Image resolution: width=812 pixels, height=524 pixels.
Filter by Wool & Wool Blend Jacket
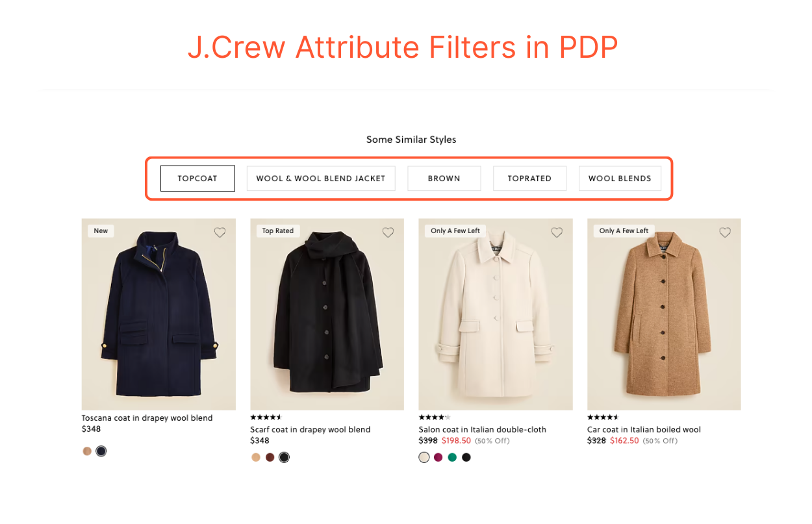click(321, 179)
